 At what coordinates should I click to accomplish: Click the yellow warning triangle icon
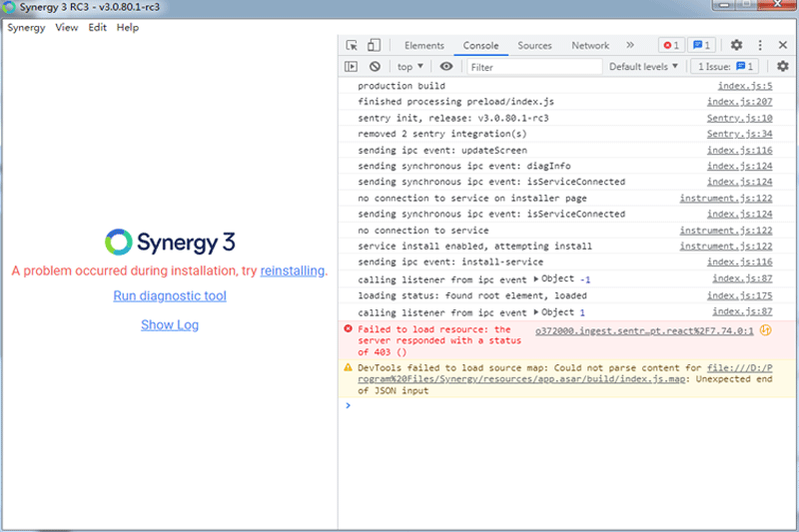click(348, 367)
